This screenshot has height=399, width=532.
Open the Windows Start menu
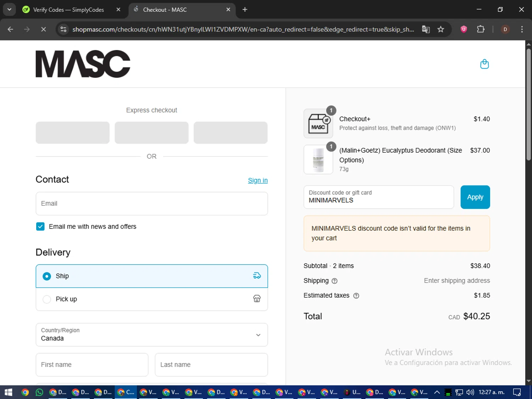pos(9,392)
